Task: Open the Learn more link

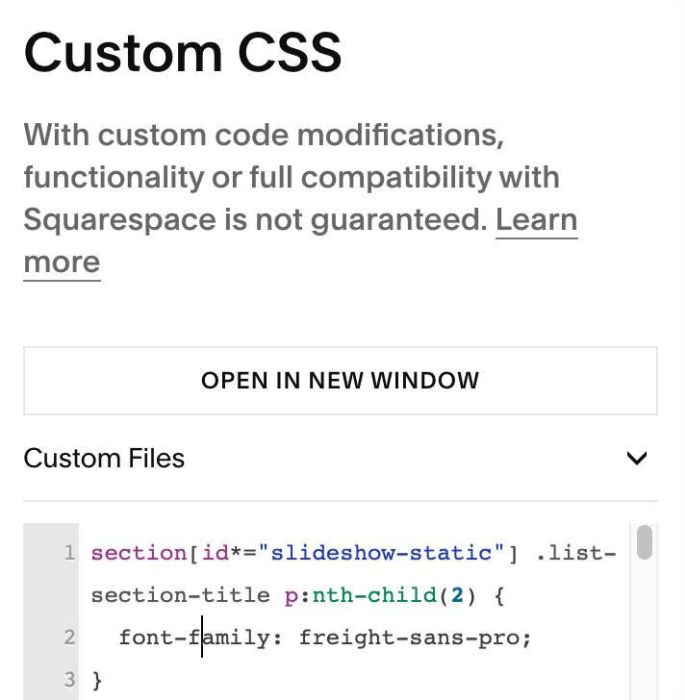Action: click(536, 220)
